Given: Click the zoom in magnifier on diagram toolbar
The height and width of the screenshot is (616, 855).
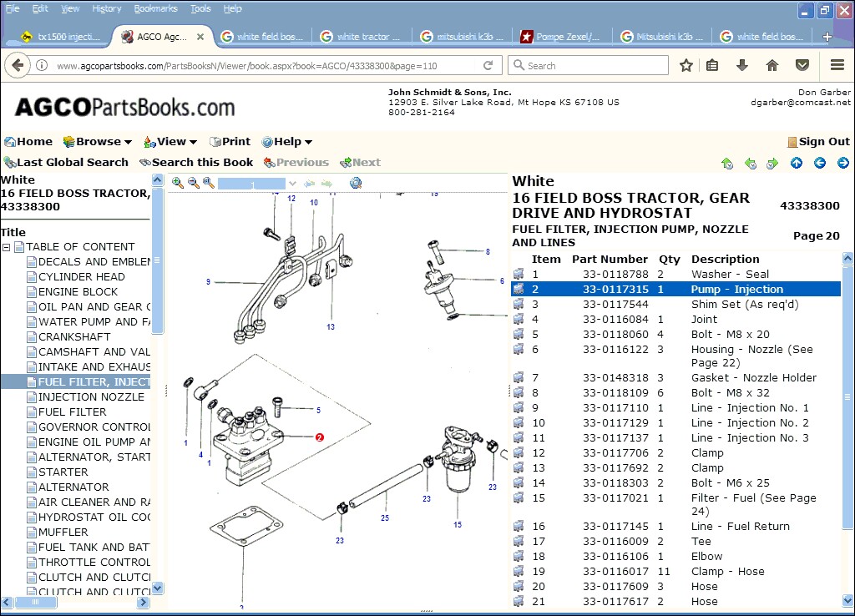Looking at the screenshot, I should click(x=178, y=183).
